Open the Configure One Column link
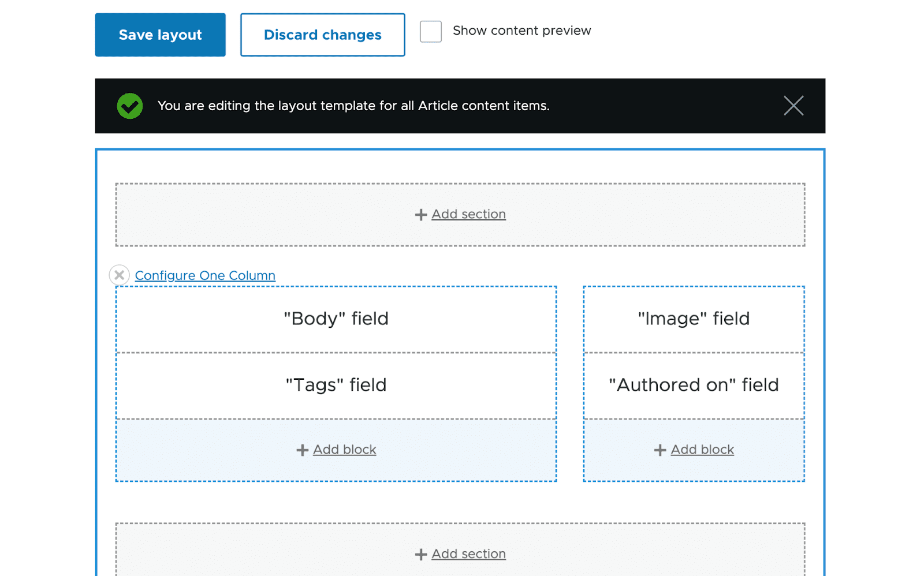The image size is (924, 576). (205, 275)
